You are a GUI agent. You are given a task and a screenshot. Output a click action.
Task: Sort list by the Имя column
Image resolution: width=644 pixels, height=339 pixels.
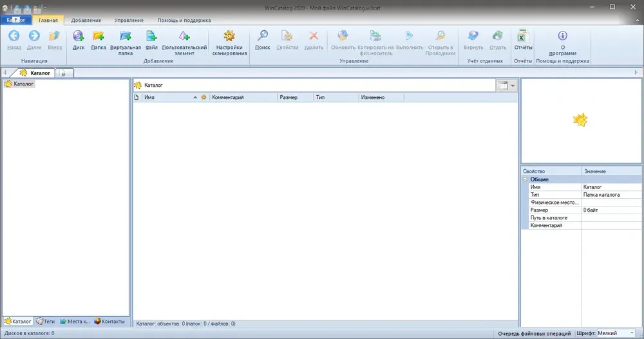tap(171, 97)
